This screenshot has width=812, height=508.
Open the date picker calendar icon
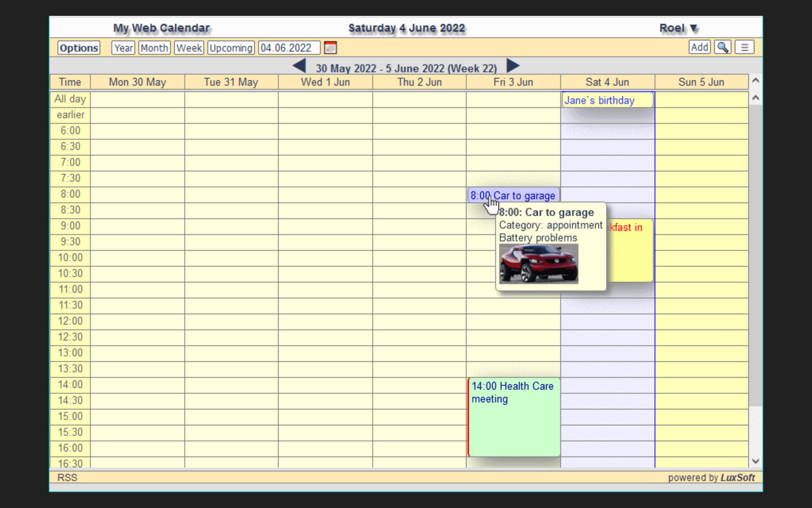[x=330, y=48]
